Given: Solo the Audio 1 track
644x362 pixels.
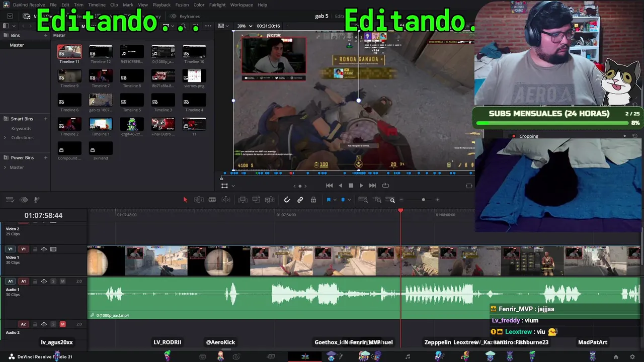Looking at the screenshot, I should [53, 282].
